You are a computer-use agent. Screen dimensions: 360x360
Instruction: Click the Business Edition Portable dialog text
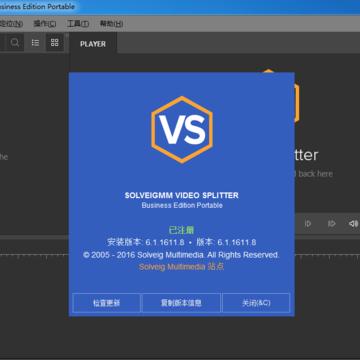182,205
